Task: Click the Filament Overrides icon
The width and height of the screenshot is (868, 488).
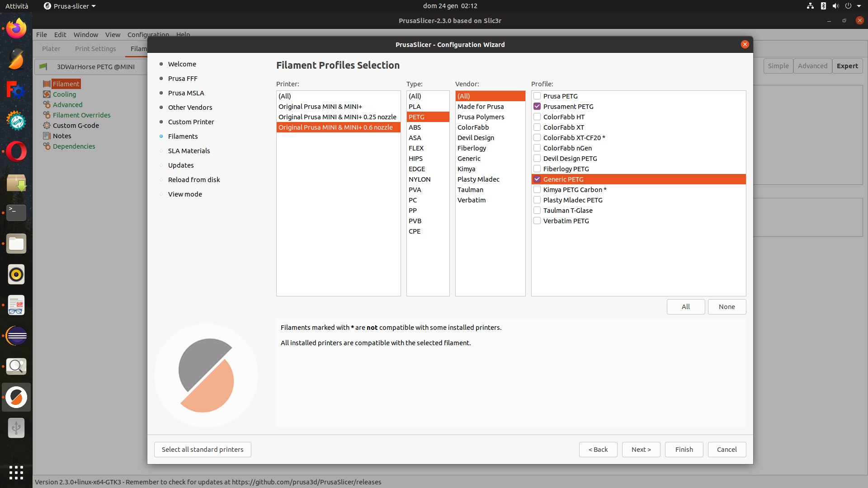Action: [x=47, y=115]
